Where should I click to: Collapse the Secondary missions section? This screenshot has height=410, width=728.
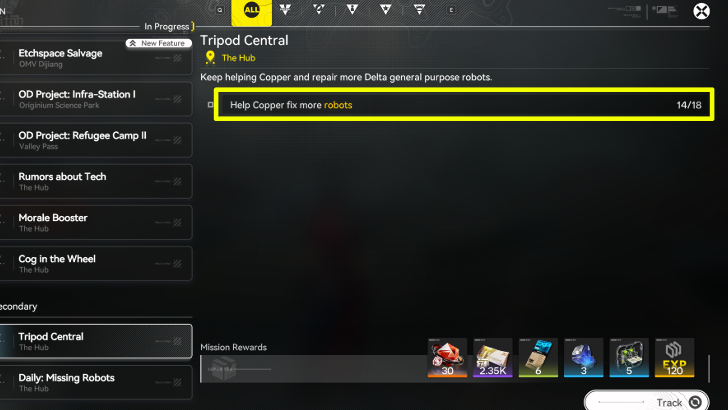tap(19, 306)
